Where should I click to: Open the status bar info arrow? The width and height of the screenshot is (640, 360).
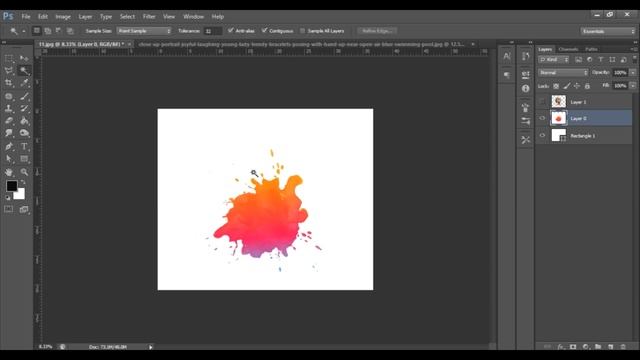click(x=151, y=347)
